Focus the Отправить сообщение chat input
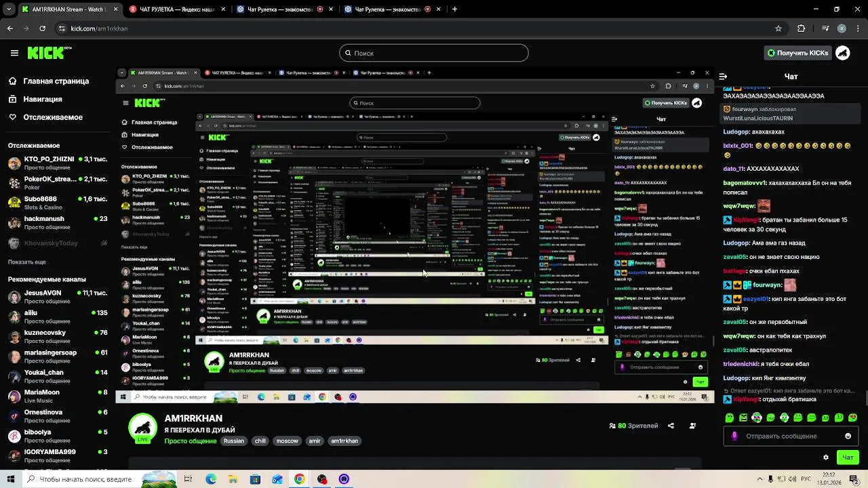The width and height of the screenshot is (868, 488). (x=791, y=436)
